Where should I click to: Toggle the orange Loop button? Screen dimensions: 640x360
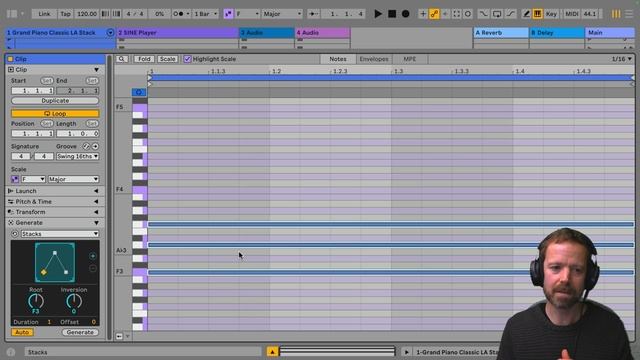[x=55, y=113]
